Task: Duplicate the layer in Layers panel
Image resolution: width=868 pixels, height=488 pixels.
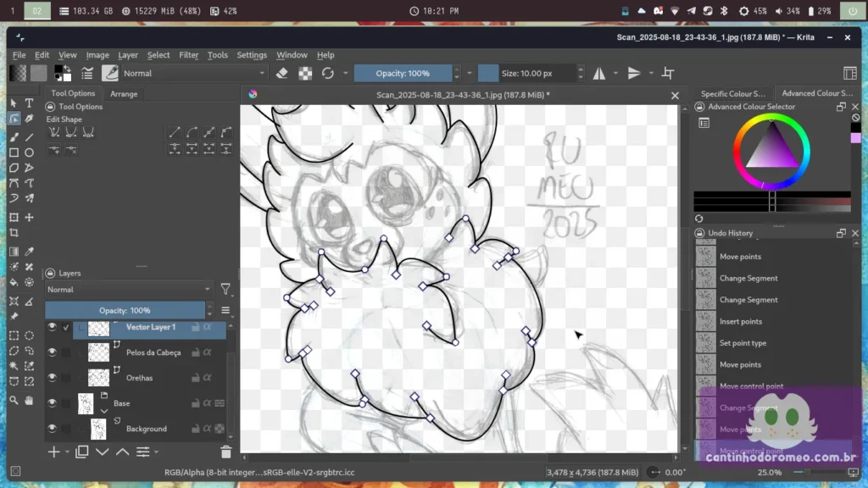Action: 82,452
